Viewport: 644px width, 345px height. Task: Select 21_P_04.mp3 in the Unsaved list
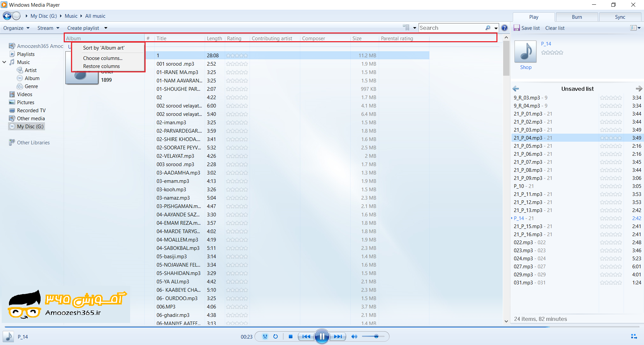[577, 138]
